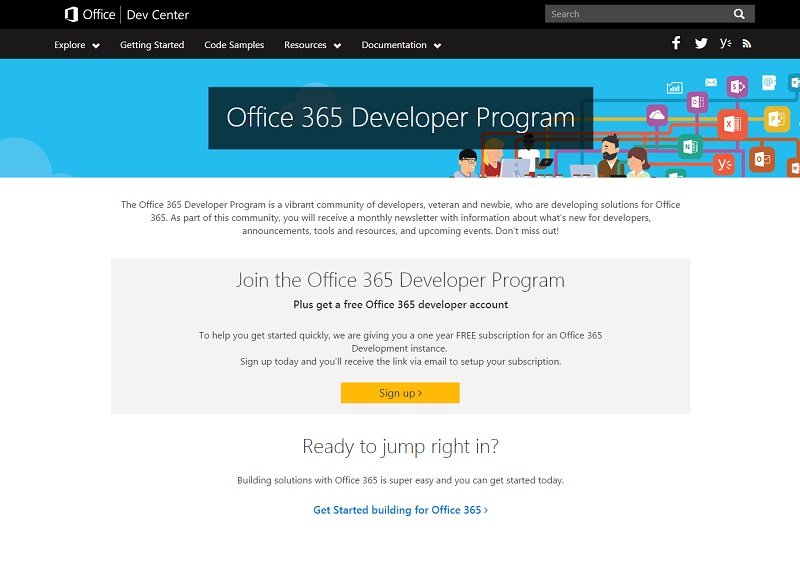Screen dimensions: 800x563
Task: Click the Ready to jump right in? heading
Action: 400,447
